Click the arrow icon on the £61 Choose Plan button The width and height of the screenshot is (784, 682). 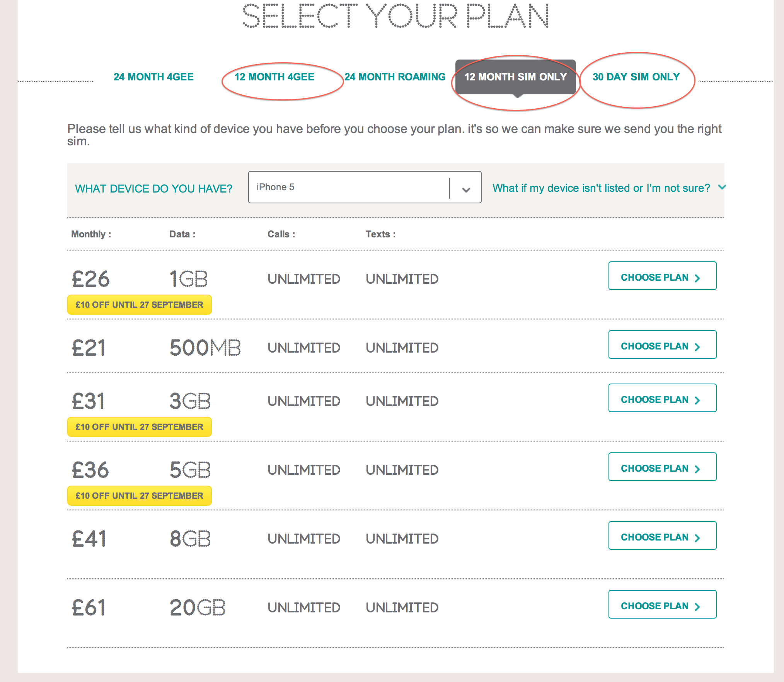697,607
